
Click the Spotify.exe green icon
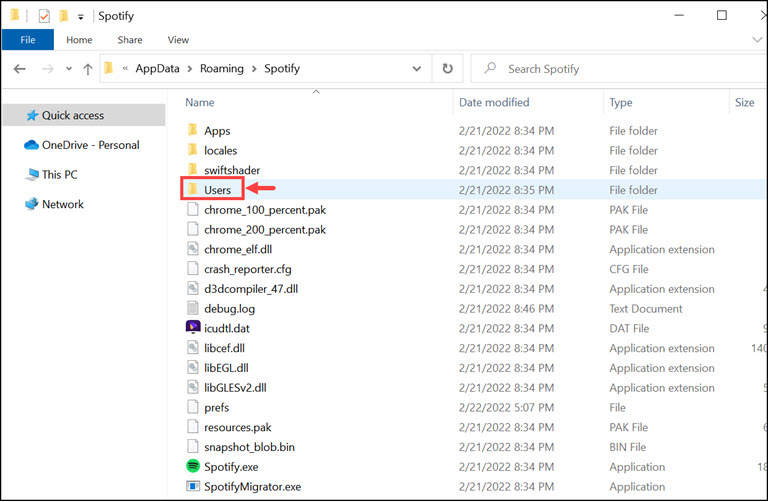click(x=193, y=466)
